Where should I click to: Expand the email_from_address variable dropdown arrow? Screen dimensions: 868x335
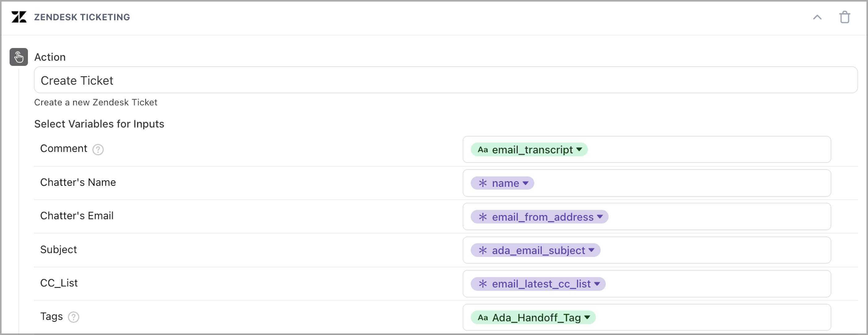click(600, 217)
